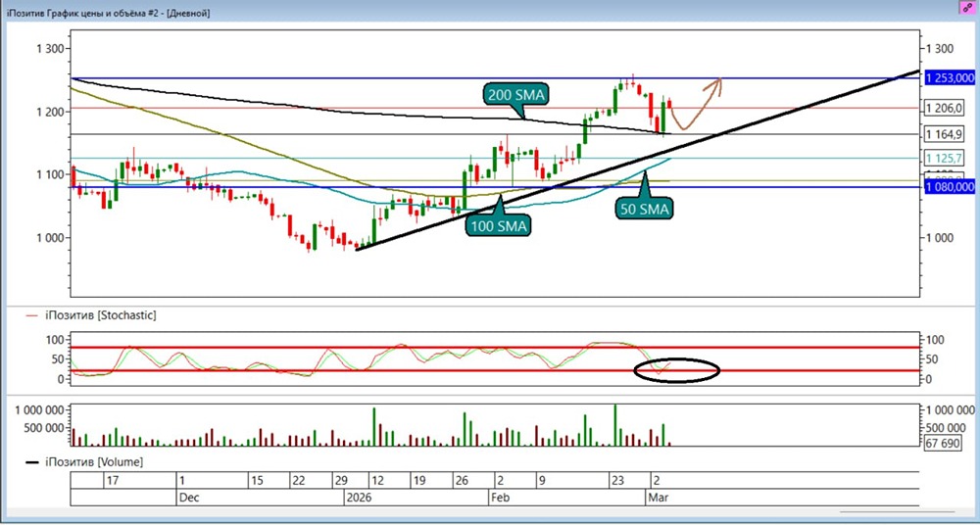Select the 1 164,9 price level label

tap(943, 133)
